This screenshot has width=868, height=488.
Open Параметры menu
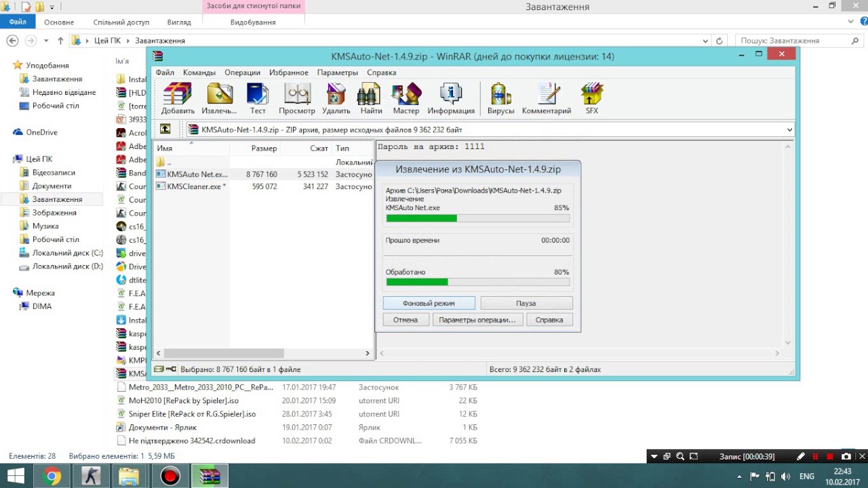click(x=337, y=73)
